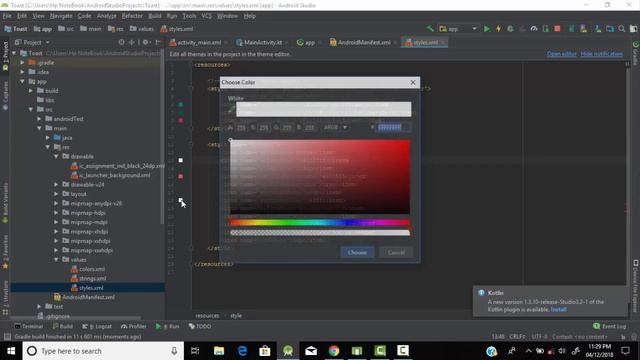Expand the .idea folder
640x360 pixels.
(x=22, y=72)
